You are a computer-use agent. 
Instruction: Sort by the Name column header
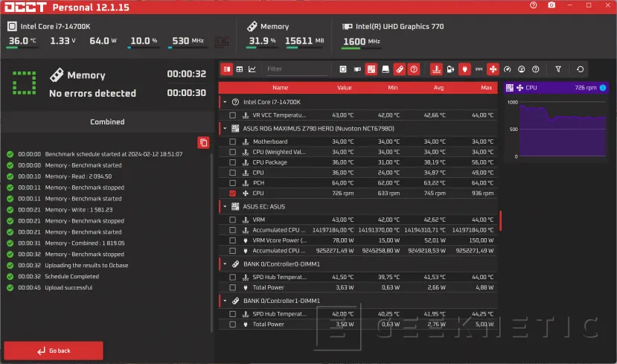[280, 88]
